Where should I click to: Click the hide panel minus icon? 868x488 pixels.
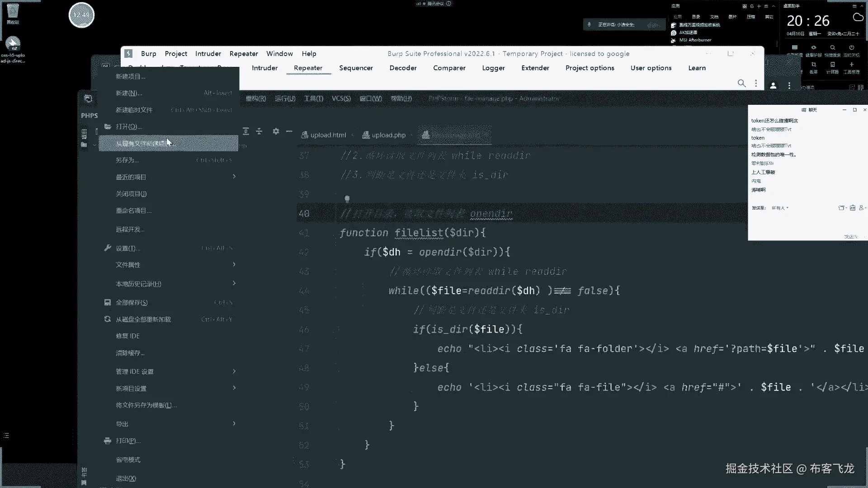(x=289, y=131)
